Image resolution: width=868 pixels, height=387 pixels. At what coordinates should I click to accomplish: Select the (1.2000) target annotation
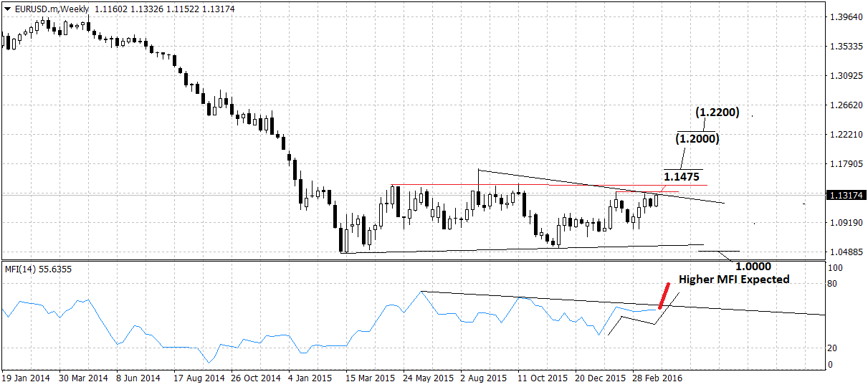[698, 138]
